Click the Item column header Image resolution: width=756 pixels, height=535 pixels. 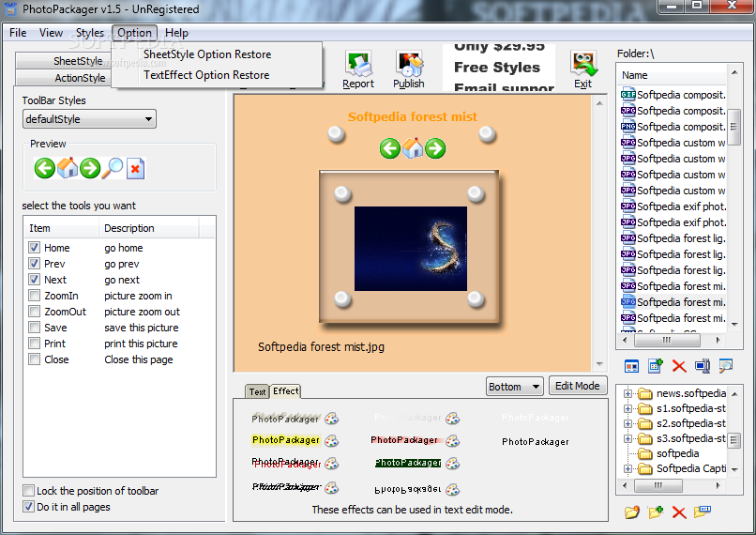click(x=62, y=228)
